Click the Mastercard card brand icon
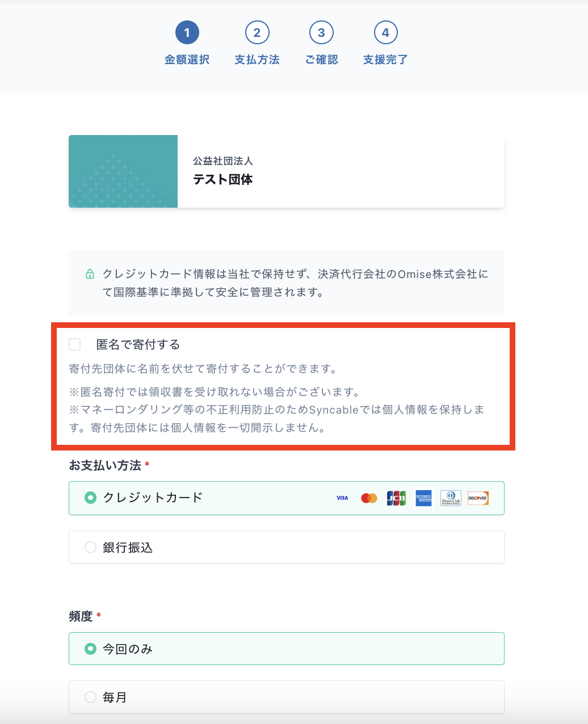The height and width of the screenshot is (724, 588). [x=369, y=498]
